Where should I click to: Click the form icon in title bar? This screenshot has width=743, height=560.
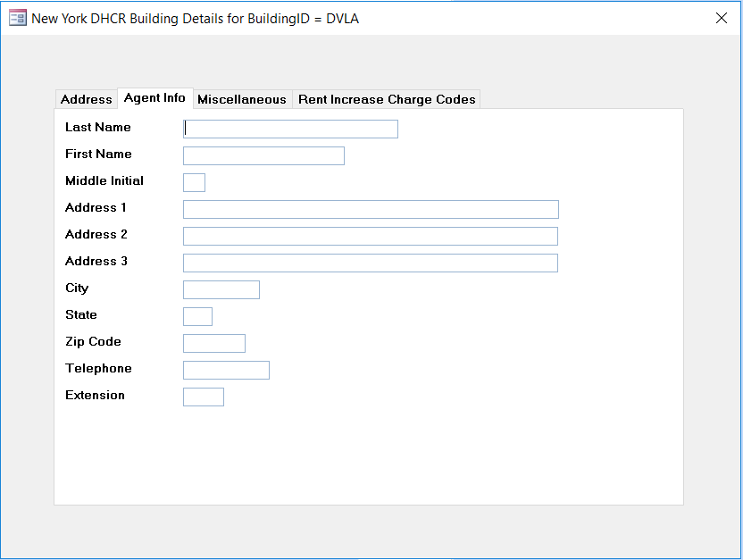tap(18, 19)
